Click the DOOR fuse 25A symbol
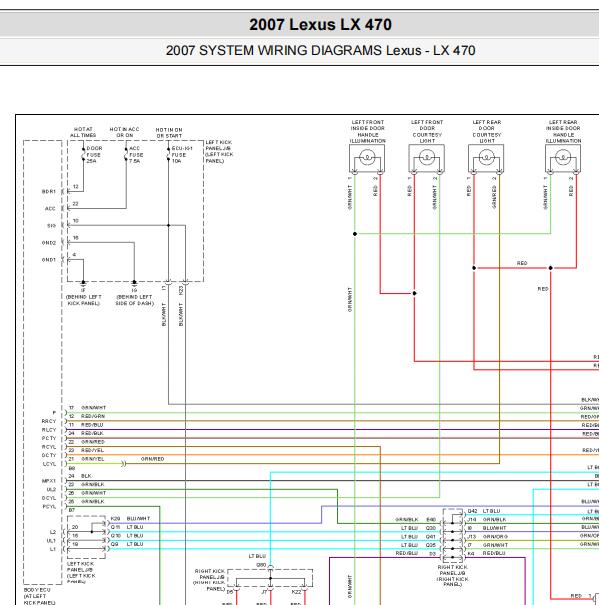The height and width of the screenshot is (605, 599). 83,154
